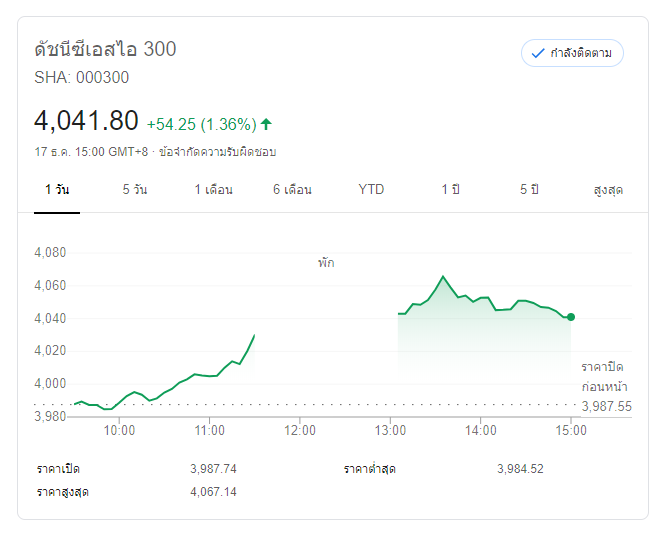Image resolution: width=666 pixels, height=533 pixels.
Task: Click the green up arrow icon
Action: click(266, 124)
